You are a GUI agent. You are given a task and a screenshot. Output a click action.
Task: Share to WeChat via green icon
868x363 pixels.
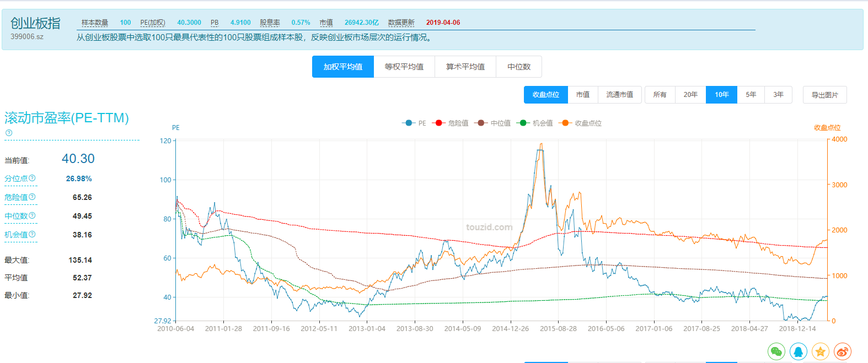[x=776, y=351]
